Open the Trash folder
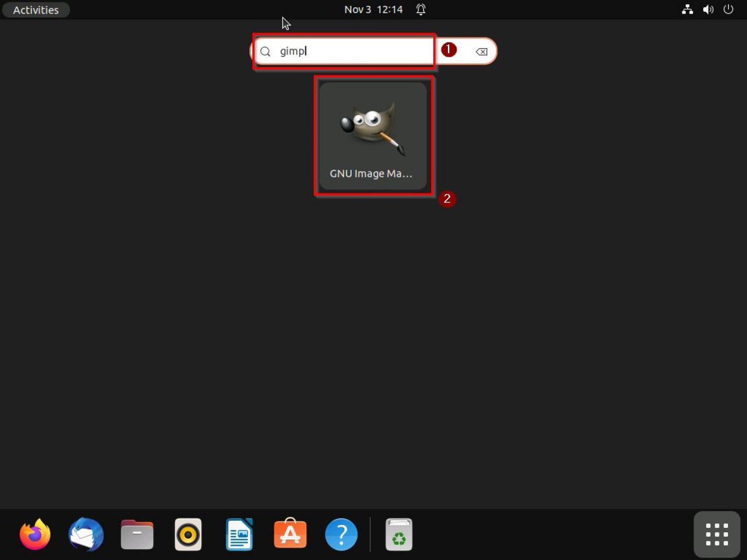The image size is (747, 560). click(x=399, y=534)
